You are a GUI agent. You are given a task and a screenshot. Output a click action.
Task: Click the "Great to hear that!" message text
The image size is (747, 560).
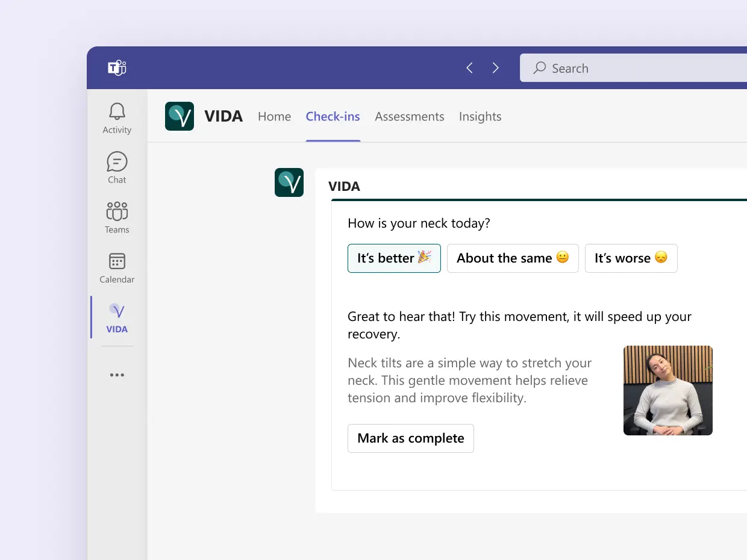point(519,325)
